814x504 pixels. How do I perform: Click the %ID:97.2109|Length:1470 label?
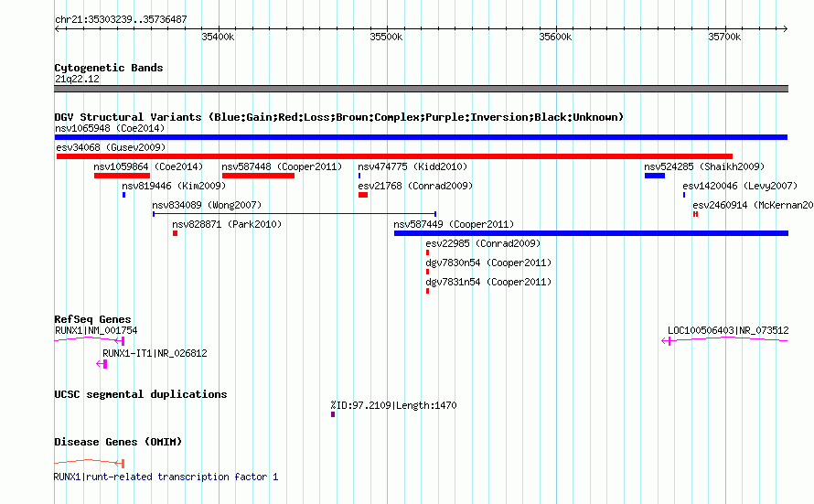coord(393,405)
